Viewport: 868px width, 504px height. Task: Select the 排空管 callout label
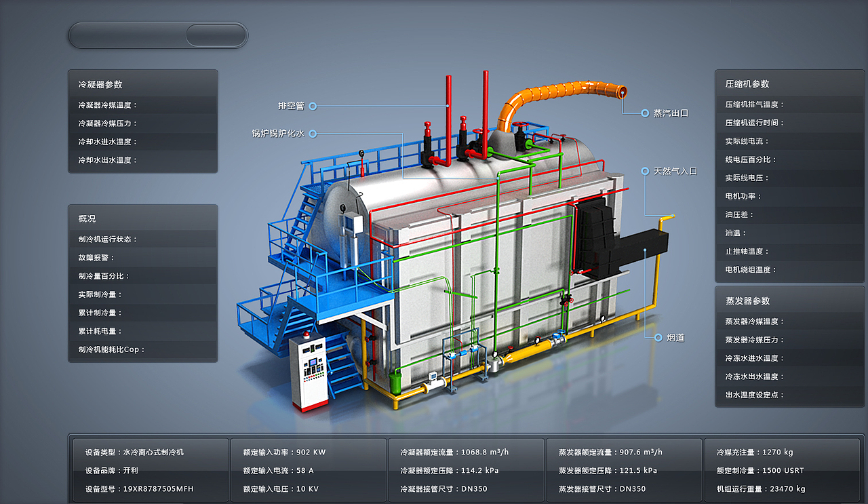coord(291,106)
